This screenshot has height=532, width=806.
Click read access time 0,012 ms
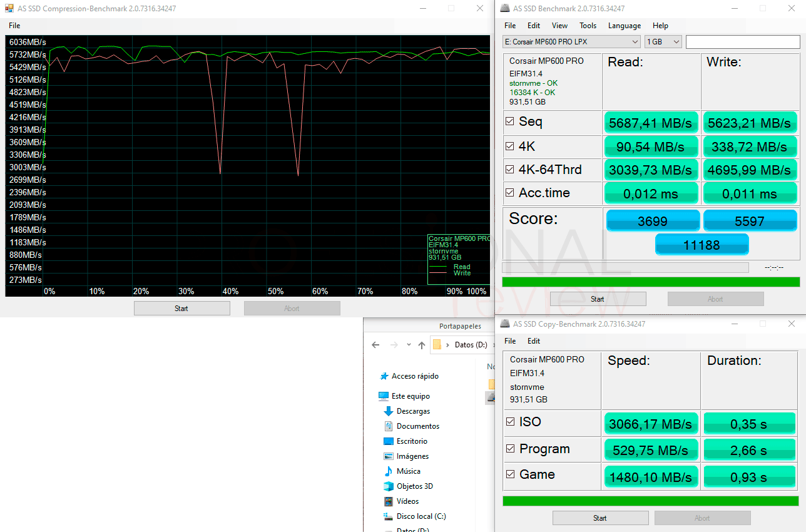(x=651, y=193)
